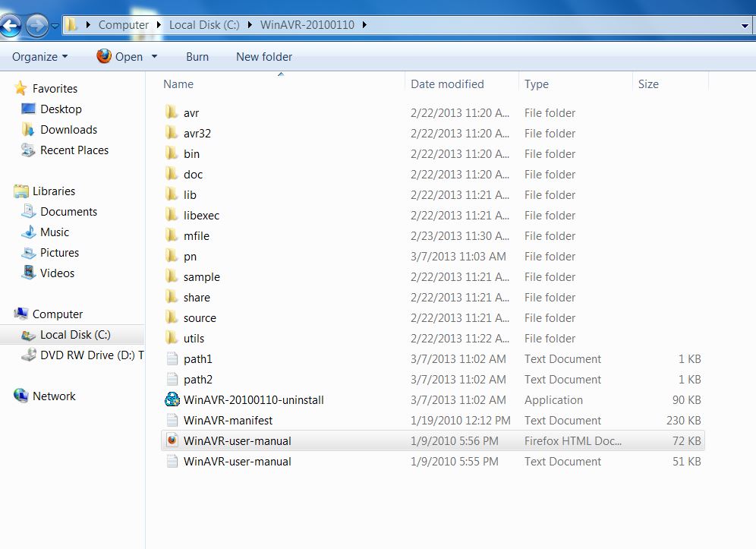Sort by Size column header
This screenshot has height=549, width=756.
coord(648,84)
